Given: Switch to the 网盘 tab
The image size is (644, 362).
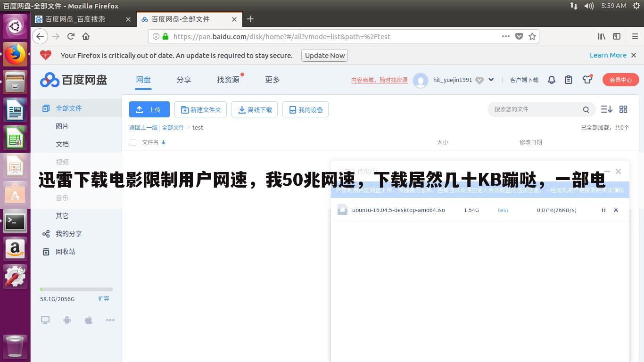Looking at the screenshot, I should (143, 80).
